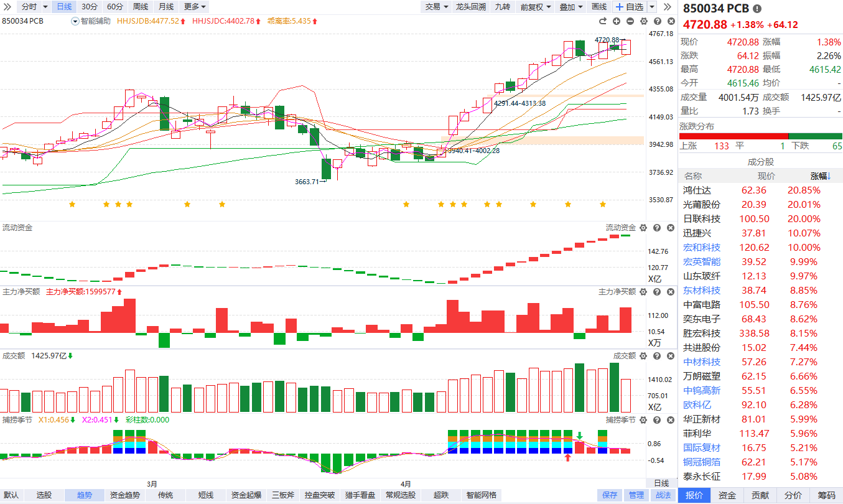Open the 筹码 tab in the side panel
Viewport: 843px width, 504px height.
coord(826,495)
